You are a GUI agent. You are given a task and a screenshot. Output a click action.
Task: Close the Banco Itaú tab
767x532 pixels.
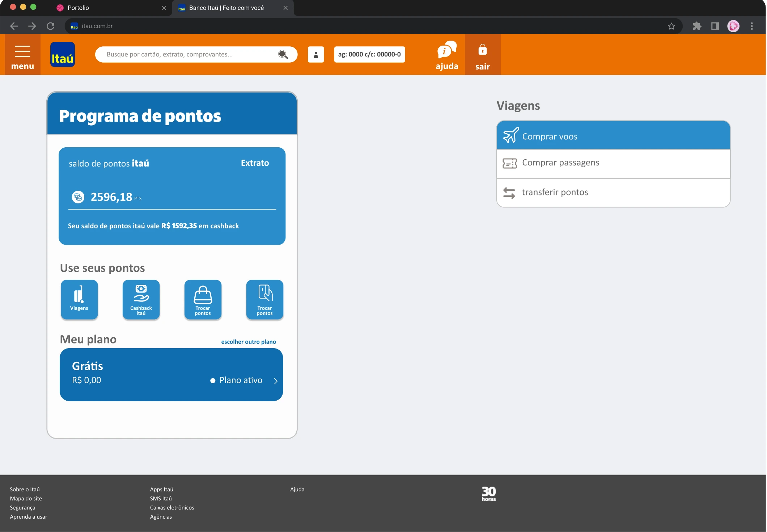pyautogui.click(x=285, y=8)
